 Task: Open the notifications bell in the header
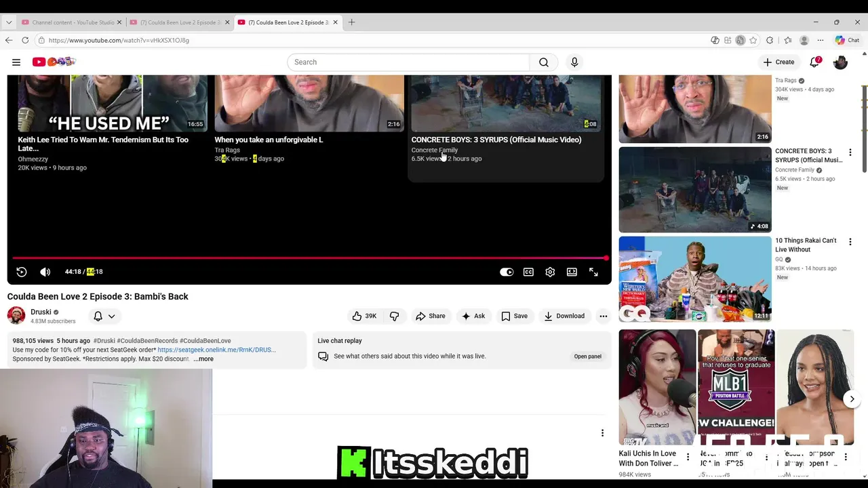pyautogui.click(x=815, y=62)
